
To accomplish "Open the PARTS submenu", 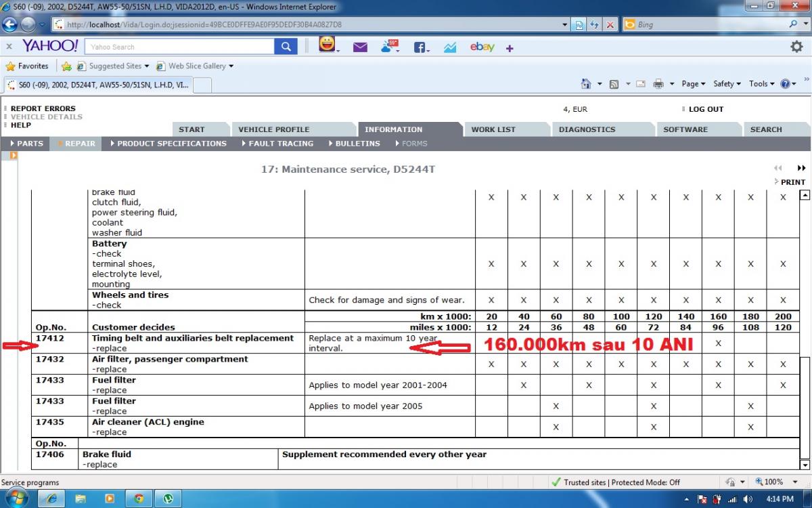I will pyautogui.click(x=27, y=144).
